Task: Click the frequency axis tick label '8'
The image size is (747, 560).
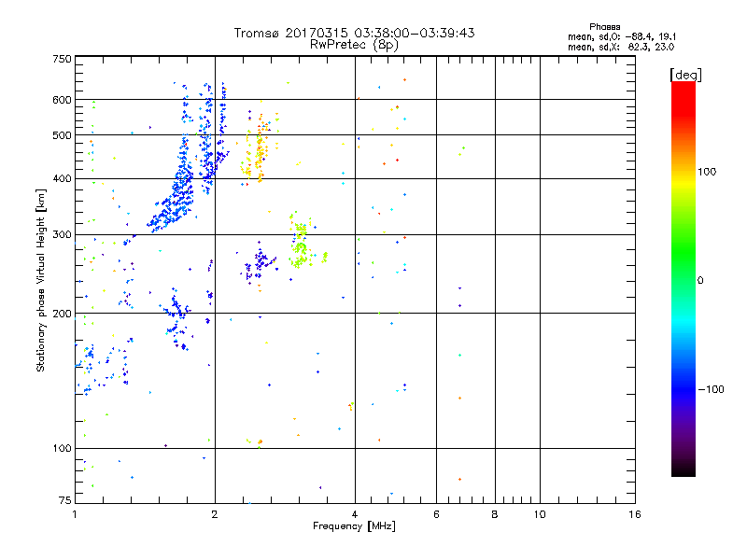Action: click(495, 514)
